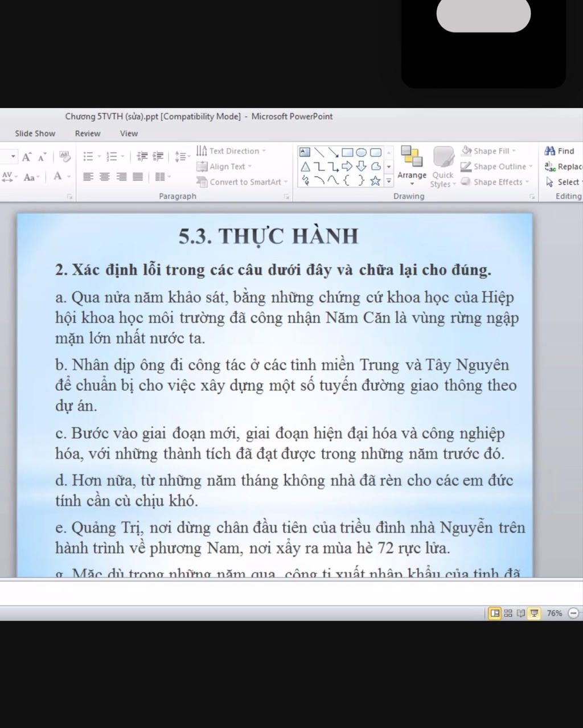Select the Right Arrow shape
Image resolution: width=583 pixels, height=728 pixels.
[347, 166]
